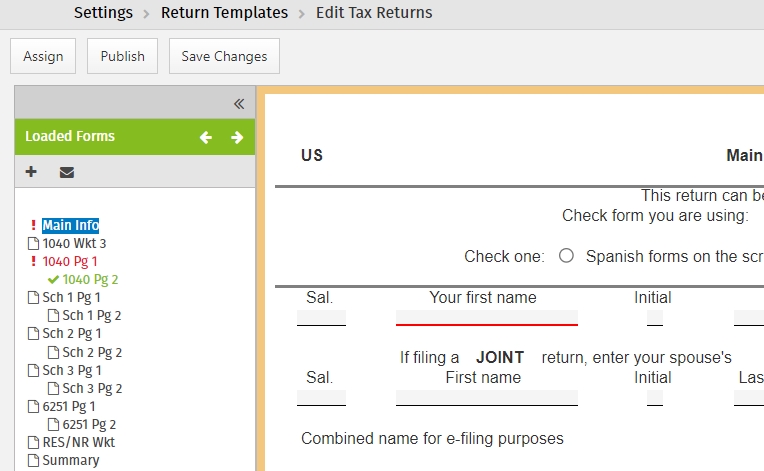Open Sch 1 Pg 1 in tree
Screen dimensions: 764x471
click(71, 298)
